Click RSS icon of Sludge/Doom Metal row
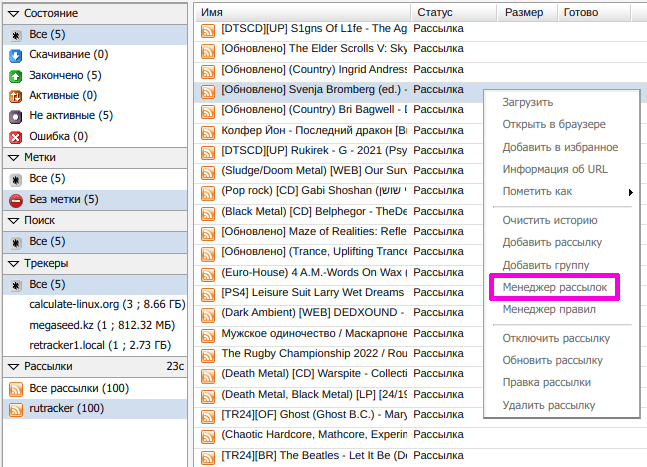This screenshot has height=467, width=647. [x=208, y=173]
